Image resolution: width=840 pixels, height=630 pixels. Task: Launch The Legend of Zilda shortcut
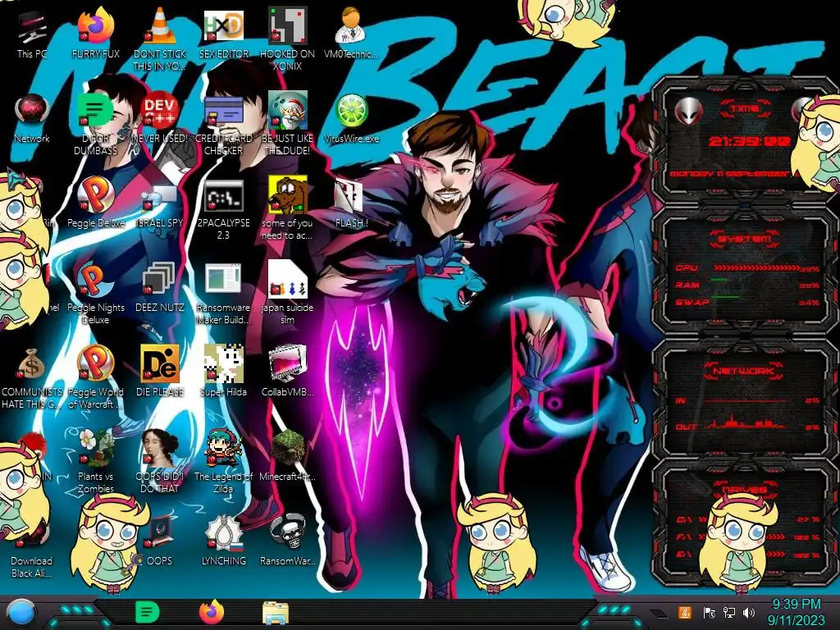pyautogui.click(x=224, y=462)
